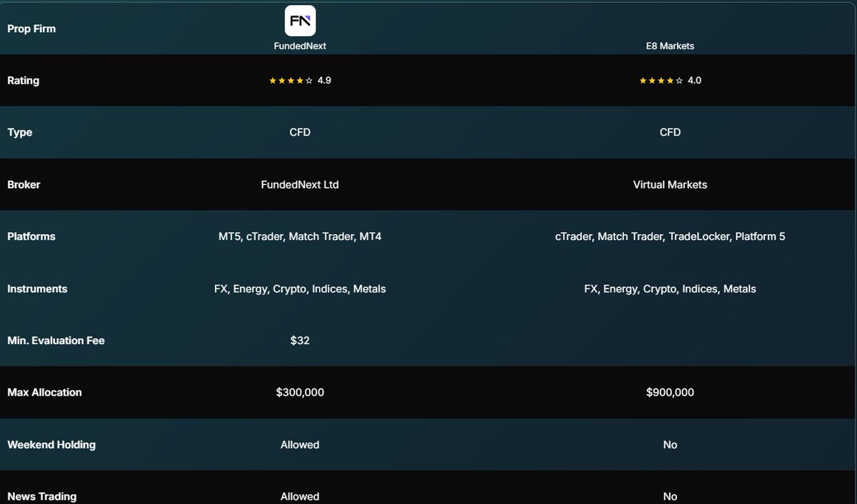Click the $900,000 max allocation value

pyautogui.click(x=670, y=392)
